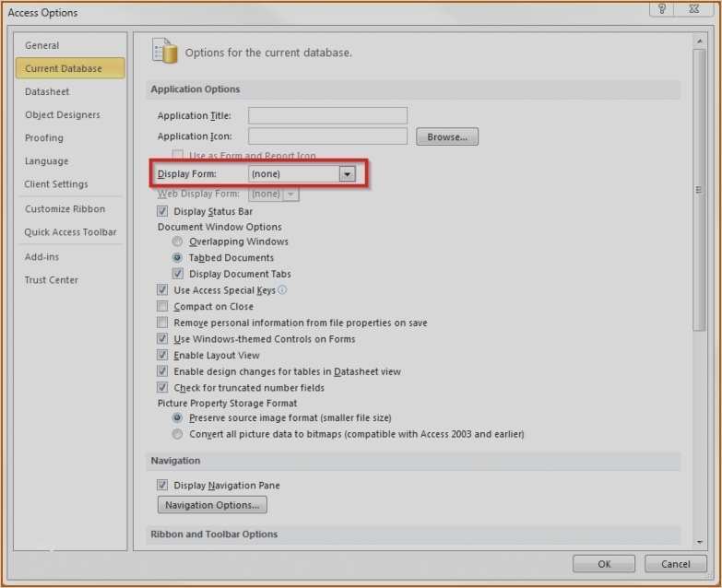Image resolution: width=722 pixels, height=588 pixels.
Task: Click the Document Window Options label
Action: (x=219, y=227)
